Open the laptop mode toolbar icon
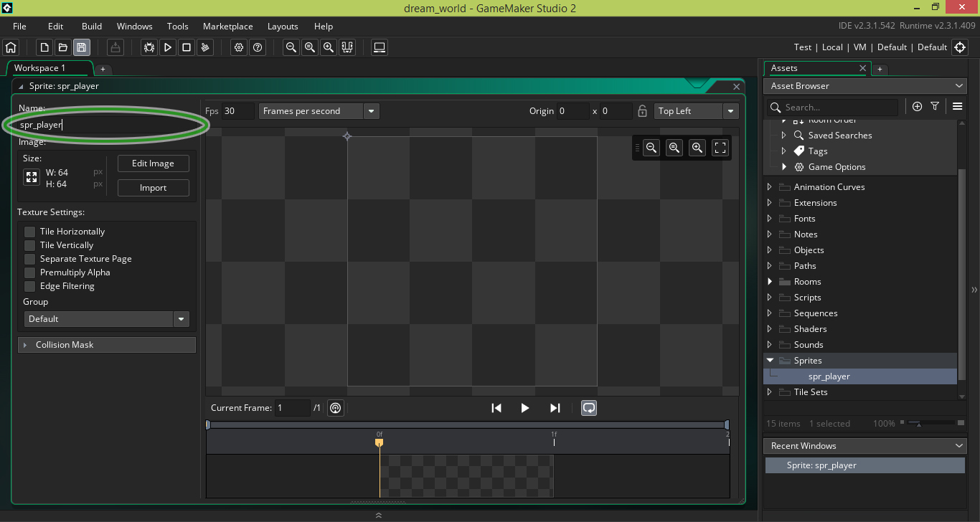Viewport: 980px width, 522px height. pyautogui.click(x=380, y=47)
